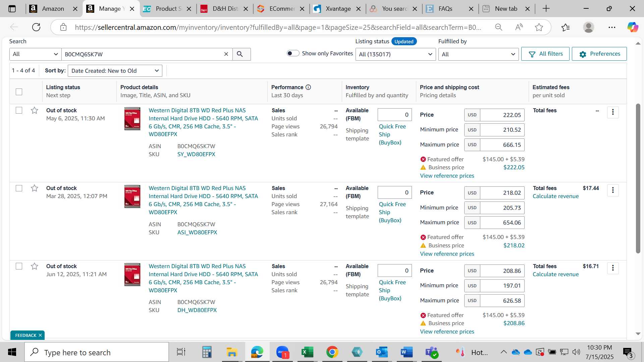Click Maximum price field showing 626.58

click(x=502, y=301)
